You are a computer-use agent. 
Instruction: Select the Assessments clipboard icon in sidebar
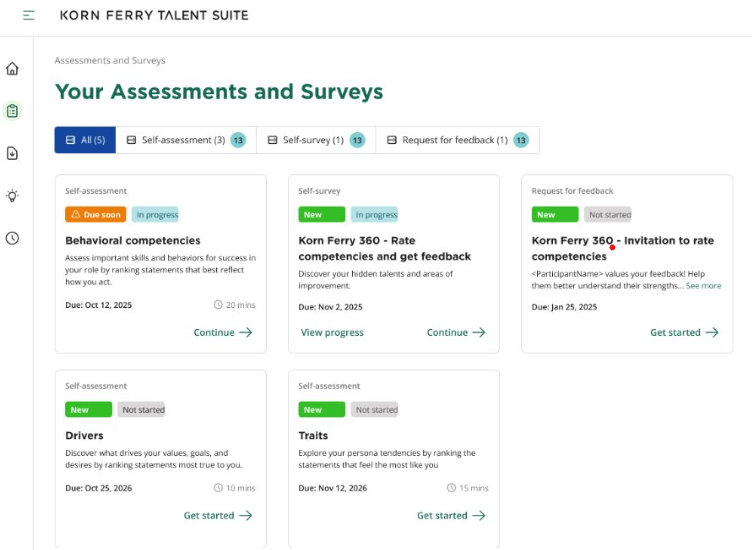12,111
